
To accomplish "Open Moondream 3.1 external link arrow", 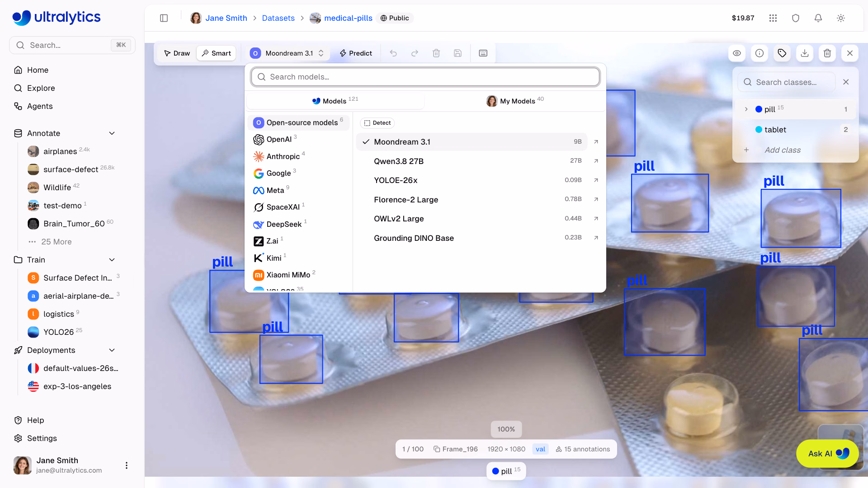I will pos(596,142).
